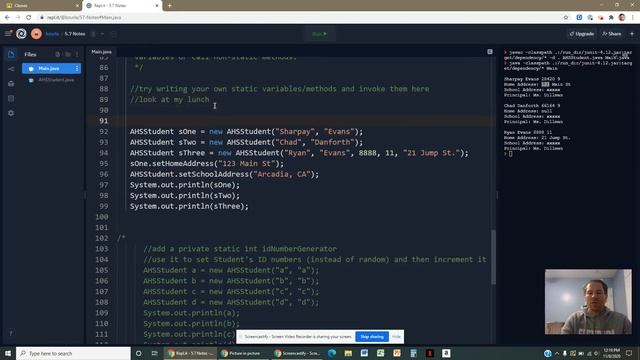This screenshot has width=640, height=360.
Task: Click Hide in screen sharing bar
Action: coord(396,337)
